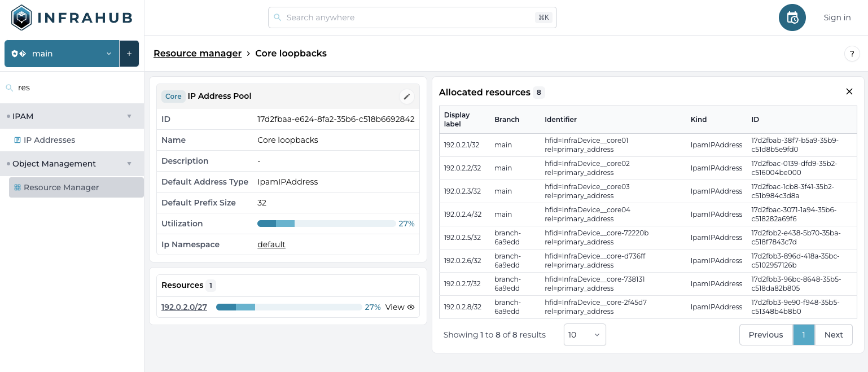
Task: Open the IP Addresses menu item
Action: coord(49,140)
